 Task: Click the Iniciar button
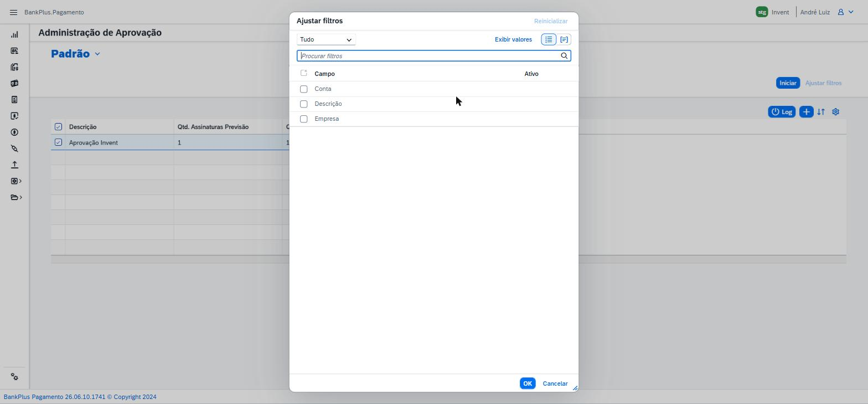click(788, 83)
